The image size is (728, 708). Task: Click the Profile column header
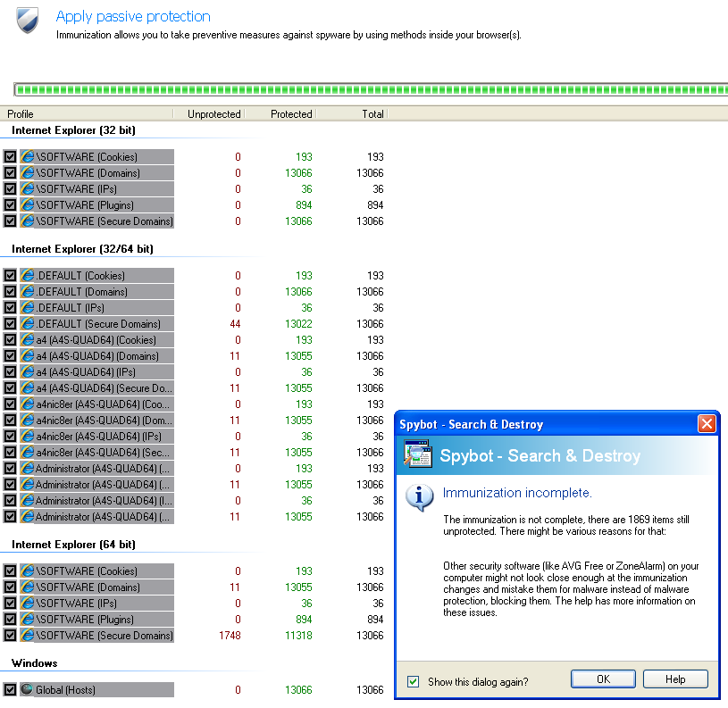tap(87, 114)
